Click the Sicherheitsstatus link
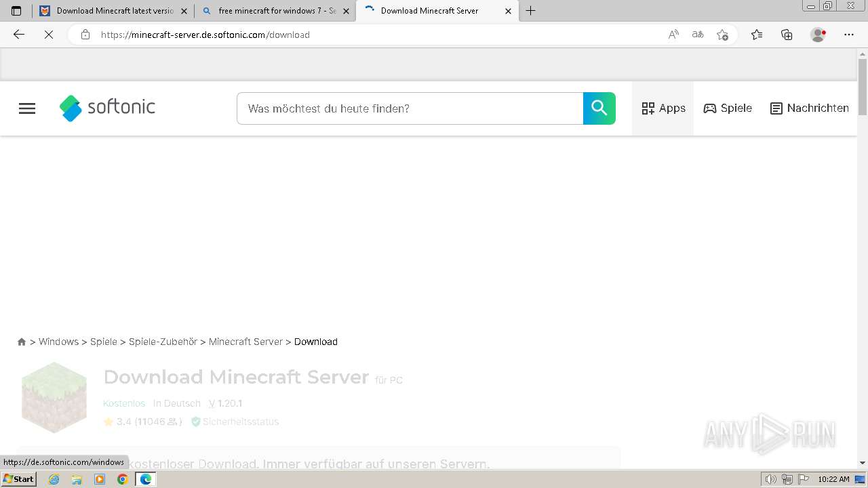Screen dimensions: 868x488 pos(235,422)
